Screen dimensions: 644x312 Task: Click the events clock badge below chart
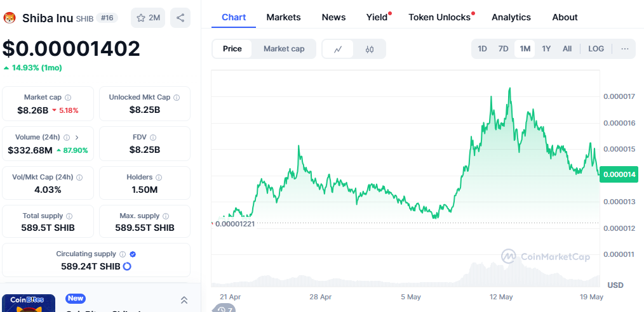coord(224,309)
